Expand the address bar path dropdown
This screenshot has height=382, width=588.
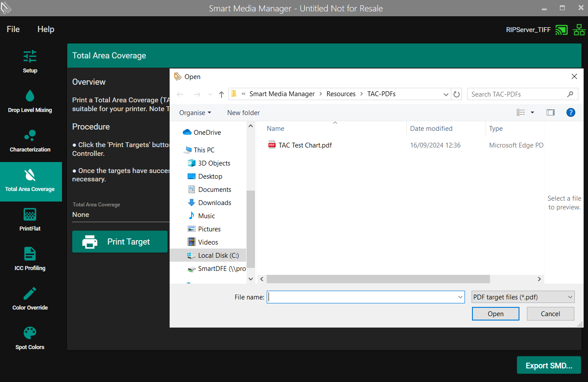(446, 94)
